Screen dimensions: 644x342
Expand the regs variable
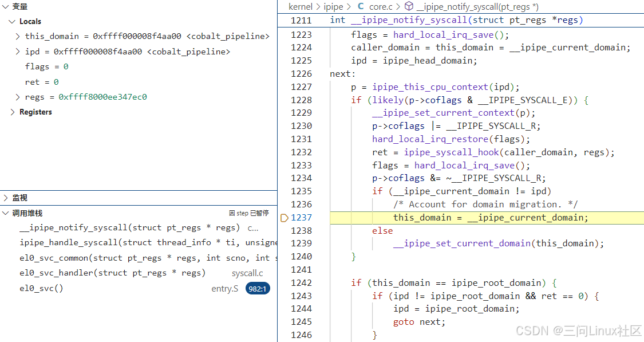17,97
